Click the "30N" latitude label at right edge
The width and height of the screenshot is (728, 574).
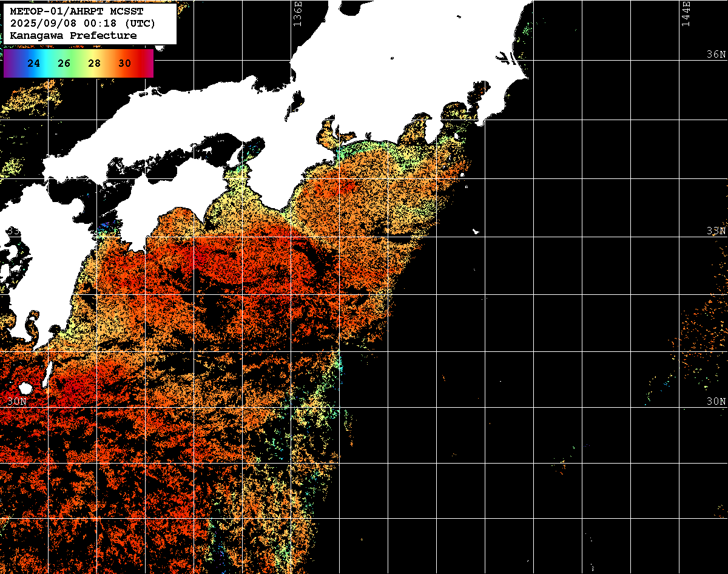click(716, 401)
